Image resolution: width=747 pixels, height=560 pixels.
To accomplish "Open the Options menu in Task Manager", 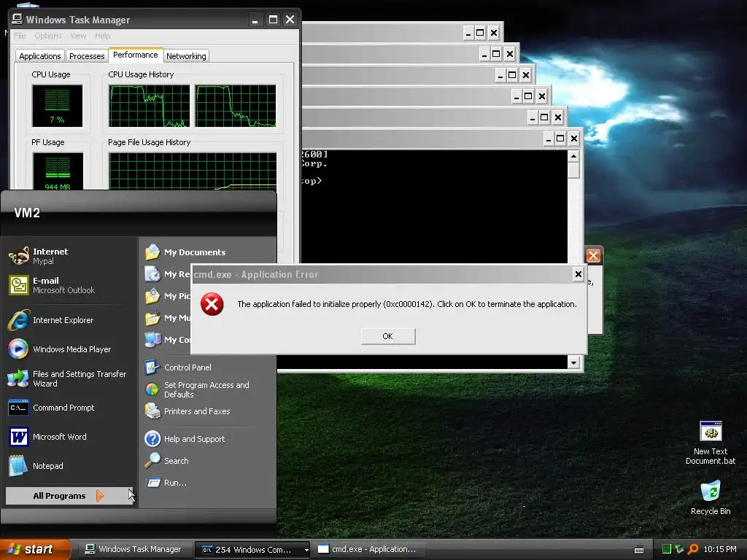I will coord(48,36).
